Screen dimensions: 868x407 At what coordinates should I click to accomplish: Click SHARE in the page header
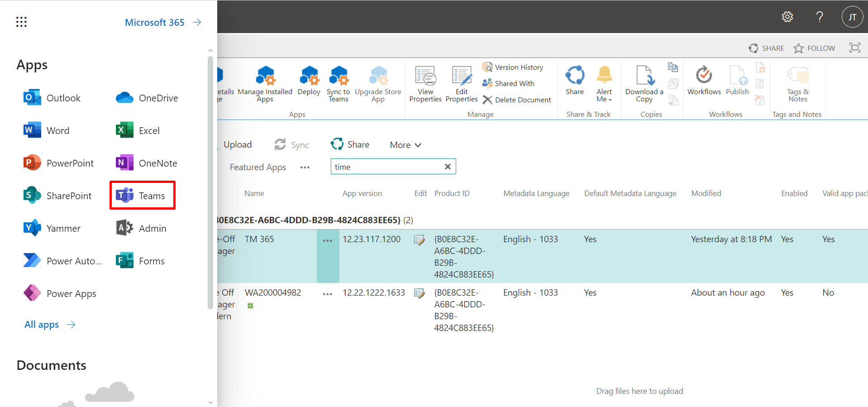click(766, 48)
